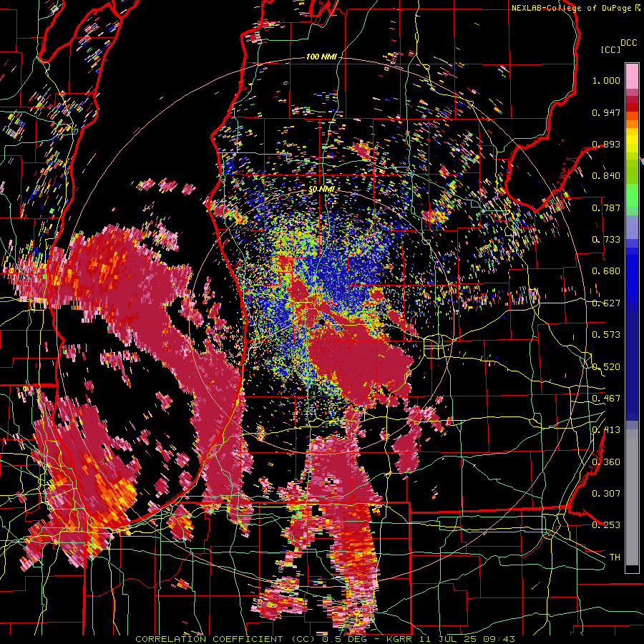Select the 0.467 scale label
Viewport: 644px width, 644px height.
pos(606,399)
